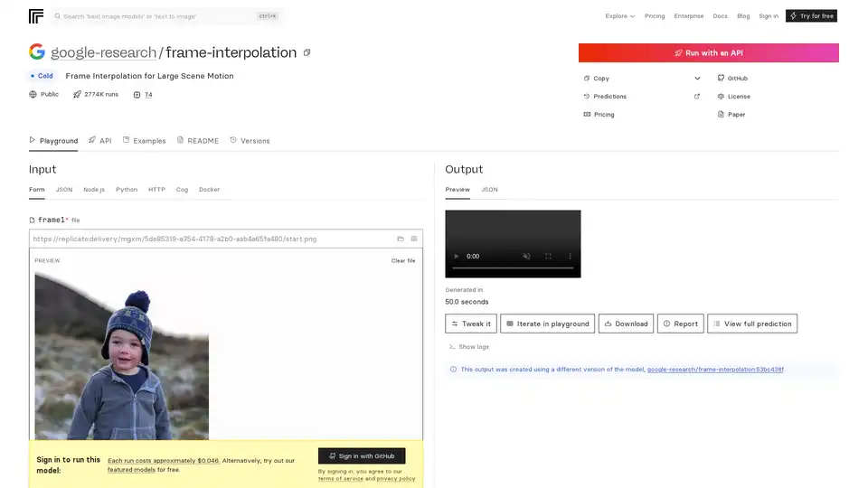The height and width of the screenshot is (488, 868).
Task: Click the Replicate logo in the header
Action: point(36,16)
